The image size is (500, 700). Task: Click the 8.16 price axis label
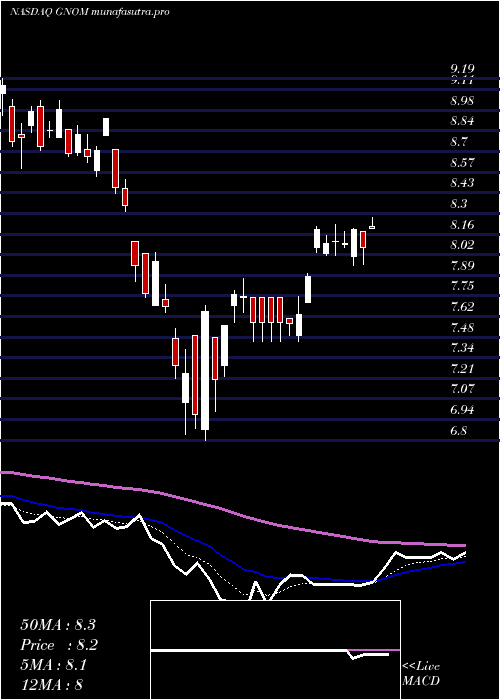[462, 224]
